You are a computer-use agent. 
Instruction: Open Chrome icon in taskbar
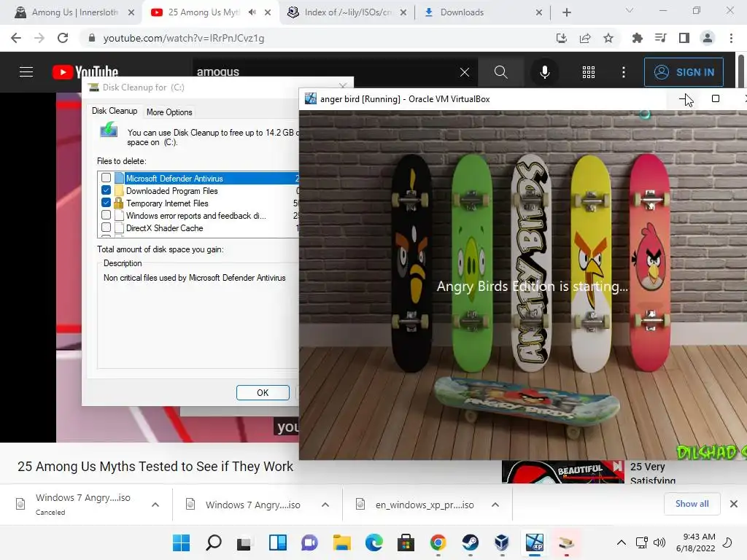438,542
